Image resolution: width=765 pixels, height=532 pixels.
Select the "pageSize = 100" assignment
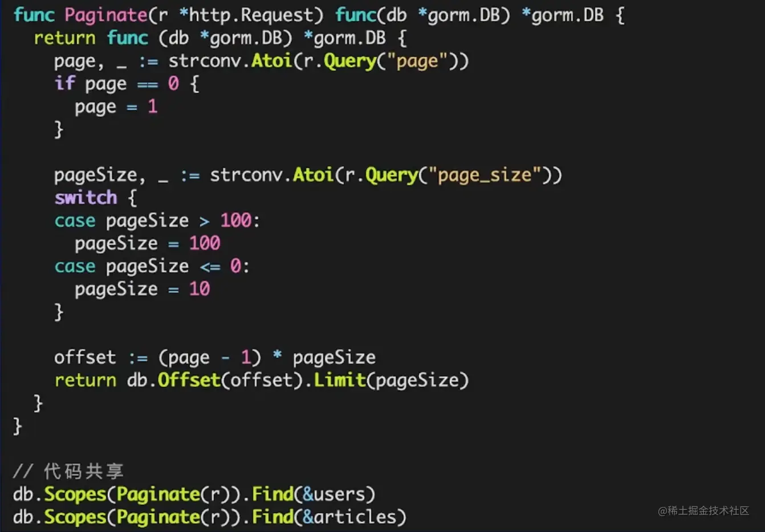tap(148, 244)
